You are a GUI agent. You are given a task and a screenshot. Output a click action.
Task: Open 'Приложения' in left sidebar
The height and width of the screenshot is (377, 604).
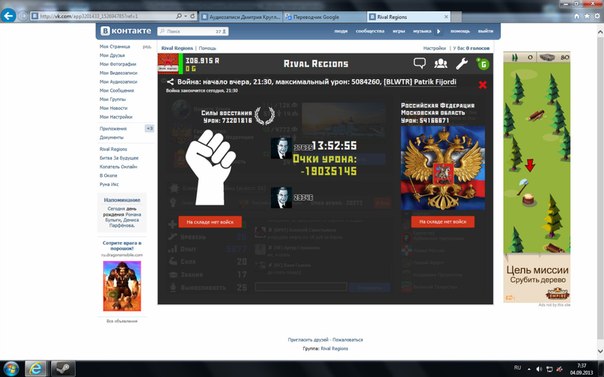pyautogui.click(x=113, y=129)
